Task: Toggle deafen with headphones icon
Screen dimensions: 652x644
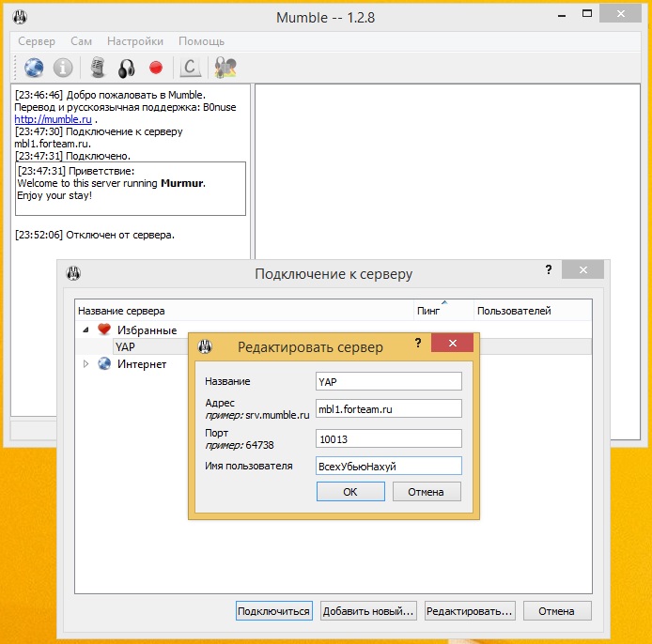Action: pyautogui.click(x=127, y=69)
